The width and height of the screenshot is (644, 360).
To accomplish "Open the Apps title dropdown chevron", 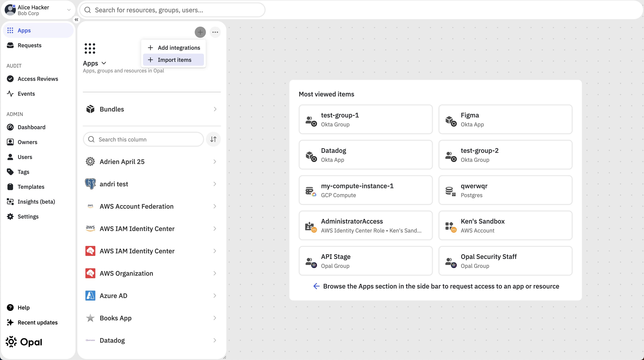I will pyautogui.click(x=104, y=63).
